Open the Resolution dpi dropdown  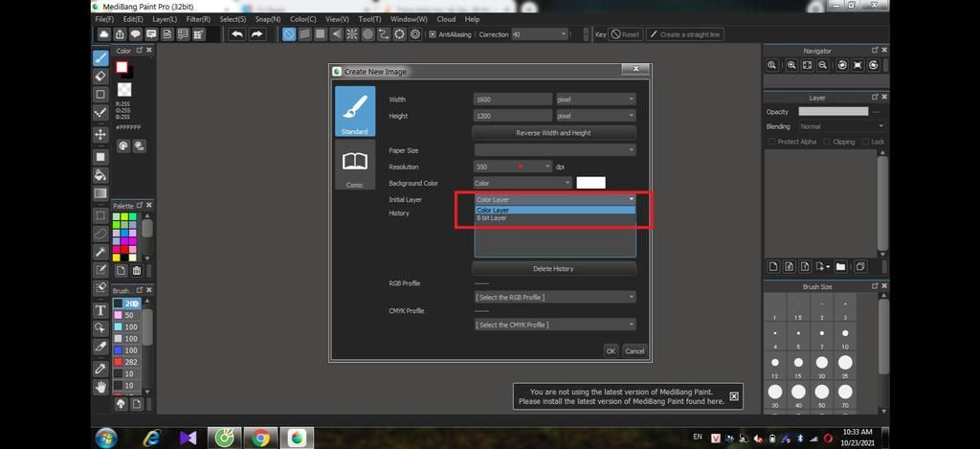coord(513,167)
